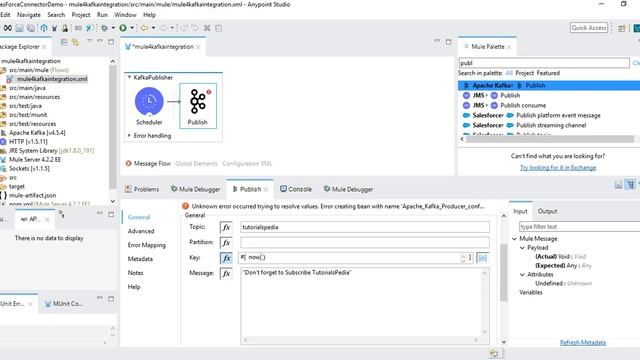Select Salesforce Publish platform event message

[531, 116]
